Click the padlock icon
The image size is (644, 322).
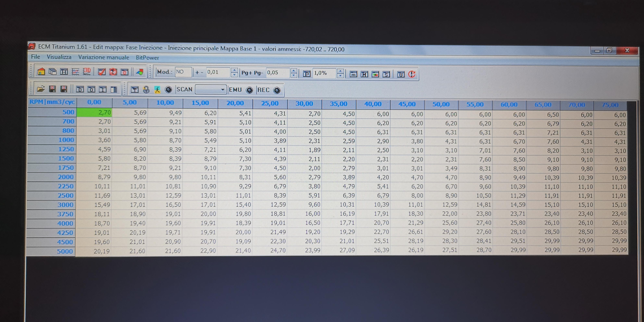tap(146, 89)
